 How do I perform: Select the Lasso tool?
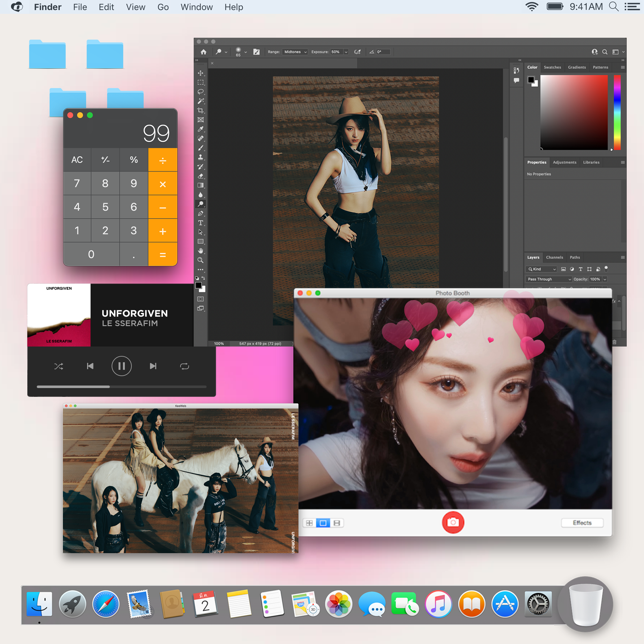(x=200, y=92)
